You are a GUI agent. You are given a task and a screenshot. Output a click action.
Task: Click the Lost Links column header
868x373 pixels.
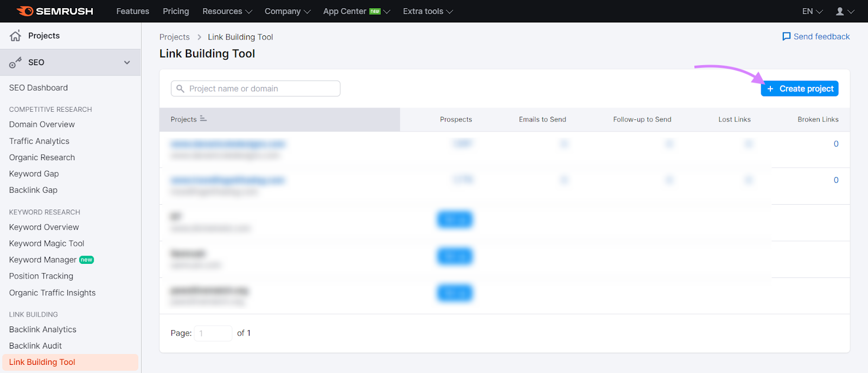click(735, 119)
